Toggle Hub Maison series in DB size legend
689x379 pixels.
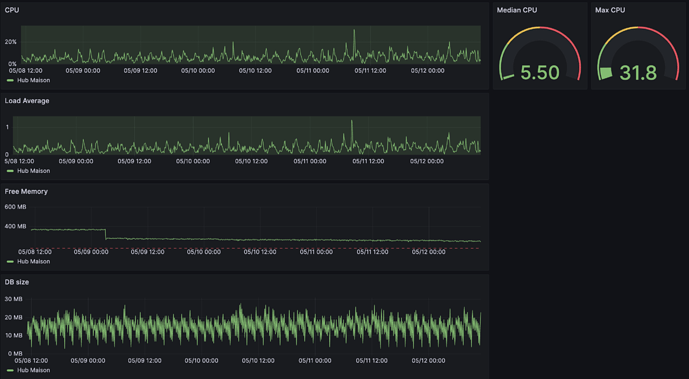click(33, 370)
